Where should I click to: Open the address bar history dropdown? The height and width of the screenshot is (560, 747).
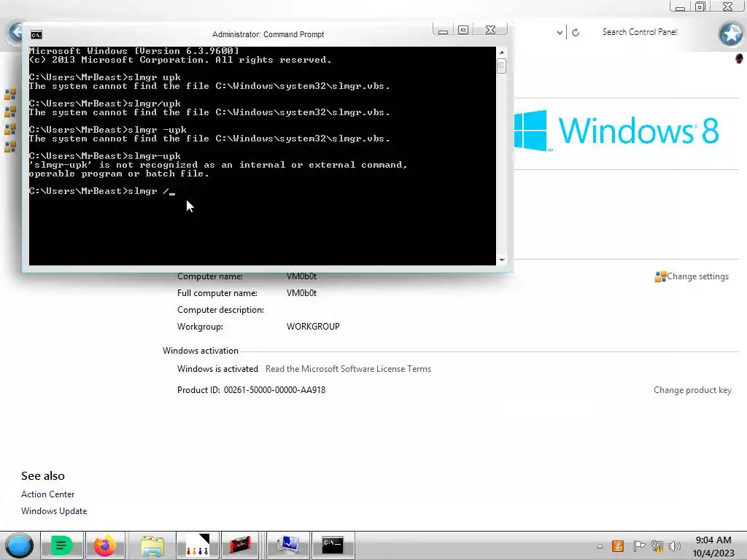click(x=560, y=32)
